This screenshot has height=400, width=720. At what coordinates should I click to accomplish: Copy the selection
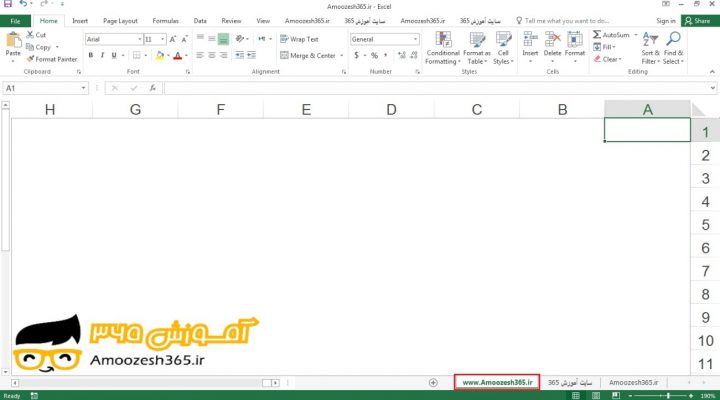point(39,47)
